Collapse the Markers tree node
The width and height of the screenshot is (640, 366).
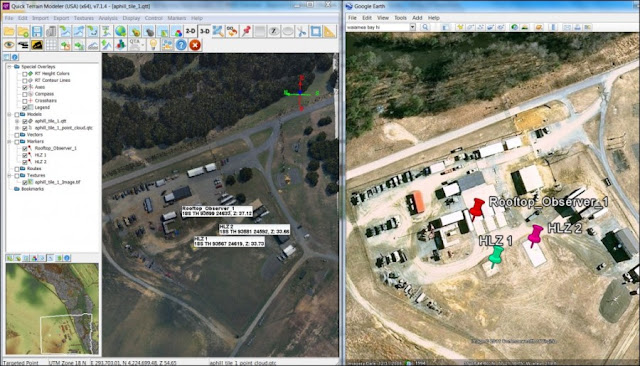(9, 142)
